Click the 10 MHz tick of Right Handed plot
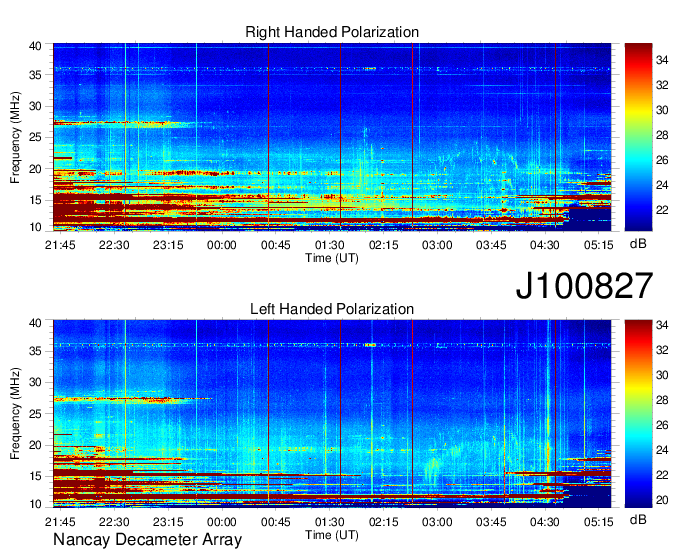 [x=35, y=227]
